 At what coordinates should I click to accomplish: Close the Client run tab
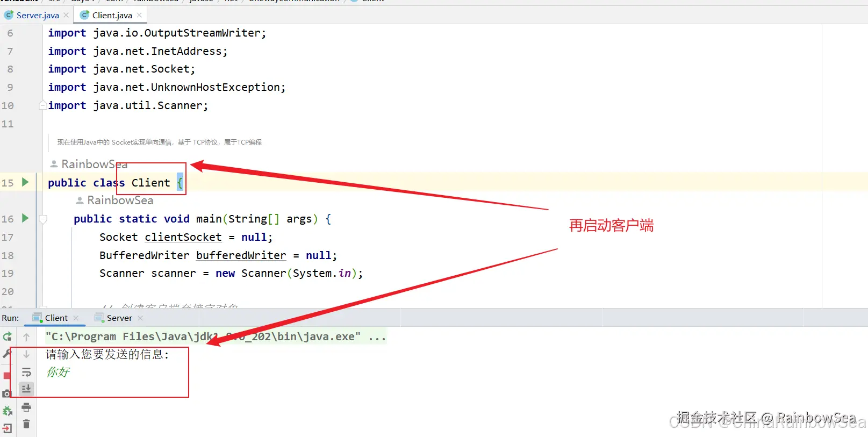pyautogui.click(x=76, y=318)
